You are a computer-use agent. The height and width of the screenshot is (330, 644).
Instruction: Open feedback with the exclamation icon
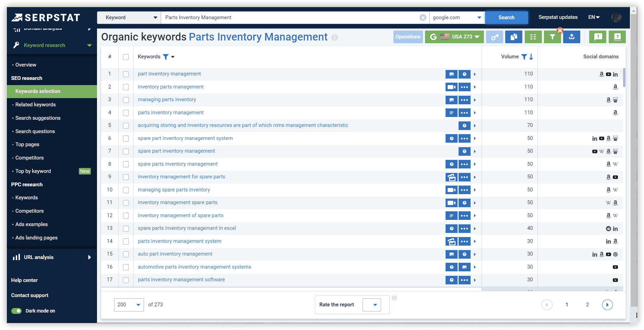(x=597, y=37)
